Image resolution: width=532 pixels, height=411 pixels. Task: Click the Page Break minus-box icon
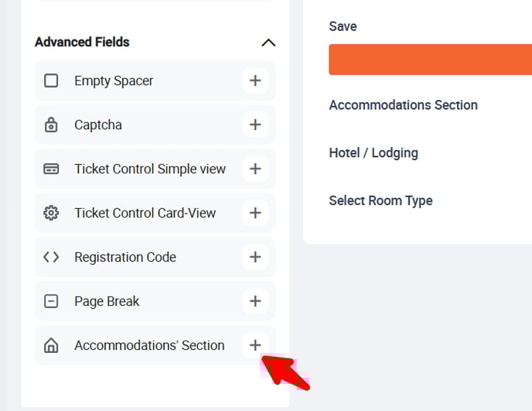(51, 301)
